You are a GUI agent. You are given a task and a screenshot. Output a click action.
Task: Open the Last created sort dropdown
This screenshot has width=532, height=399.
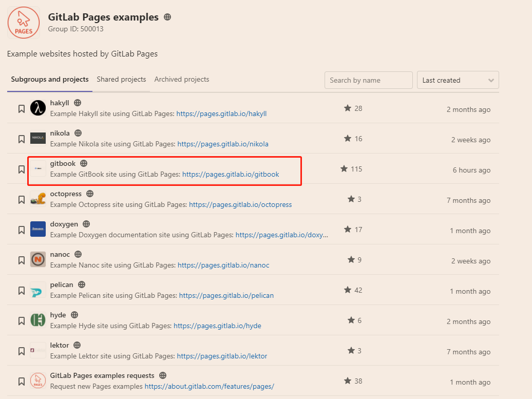[x=457, y=80]
